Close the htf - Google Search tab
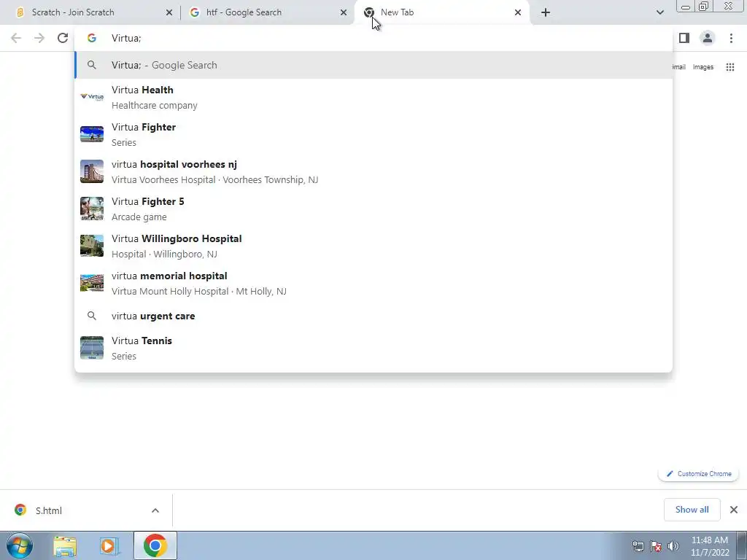The height and width of the screenshot is (560, 747). pos(344,12)
